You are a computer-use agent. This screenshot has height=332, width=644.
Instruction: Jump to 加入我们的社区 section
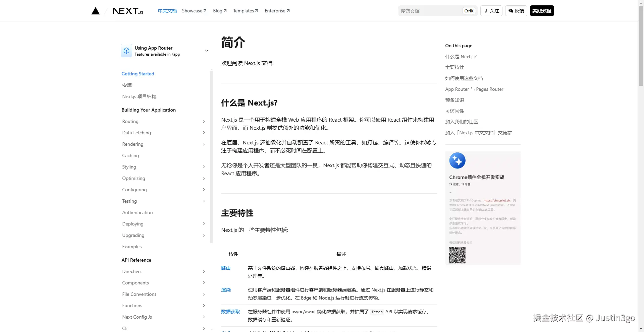coord(462,122)
